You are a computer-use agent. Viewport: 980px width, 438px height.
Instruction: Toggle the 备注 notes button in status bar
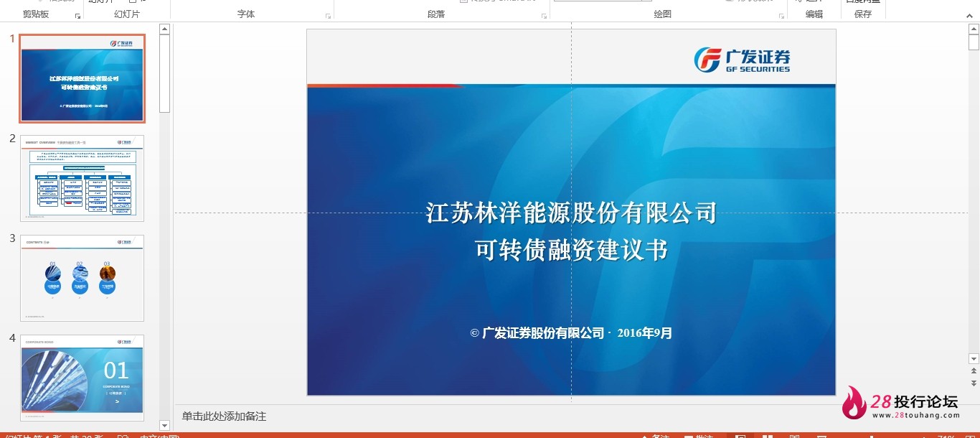pyautogui.click(x=654, y=435)
